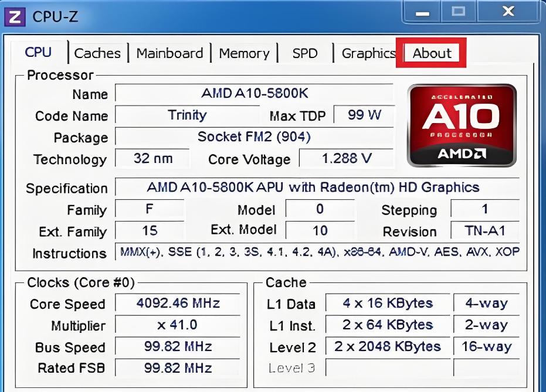Open the Graphics tab
The height and width of the screenshot is (392, 546).
pos(368,53)
